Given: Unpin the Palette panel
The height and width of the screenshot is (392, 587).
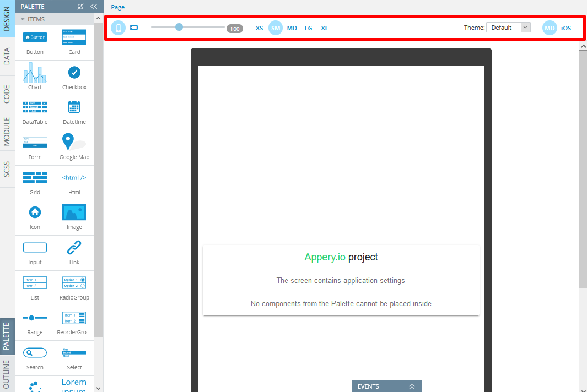Looking at the screenshot, I should coord(80,7).
